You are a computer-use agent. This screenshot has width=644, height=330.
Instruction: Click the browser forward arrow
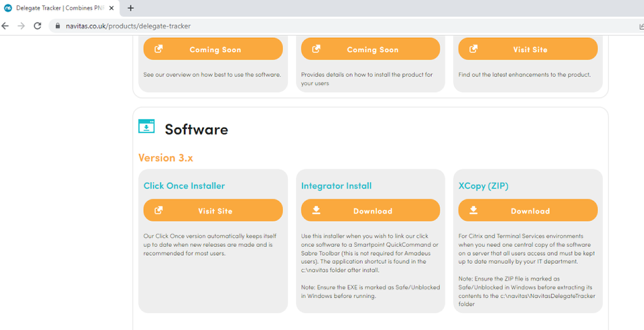click(x=22, y=26)
